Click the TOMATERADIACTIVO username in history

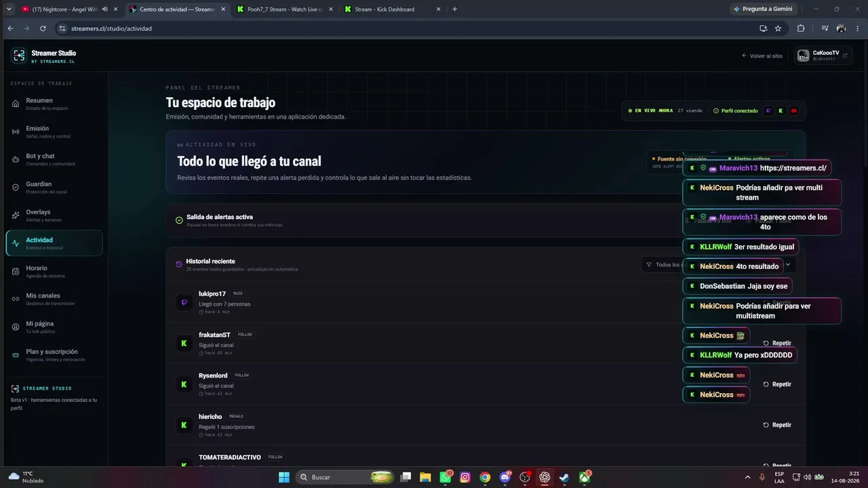[230, 457]
